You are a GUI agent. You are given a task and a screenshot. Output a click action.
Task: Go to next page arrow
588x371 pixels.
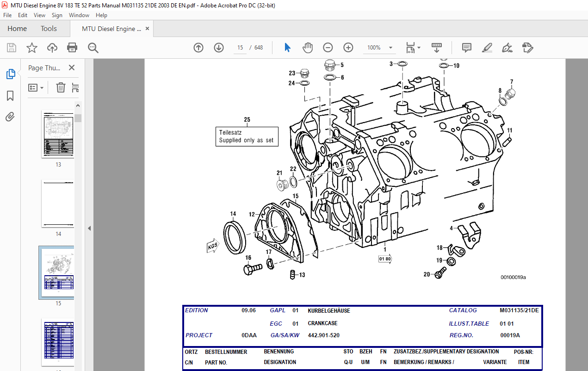click(x=219, y=48)
